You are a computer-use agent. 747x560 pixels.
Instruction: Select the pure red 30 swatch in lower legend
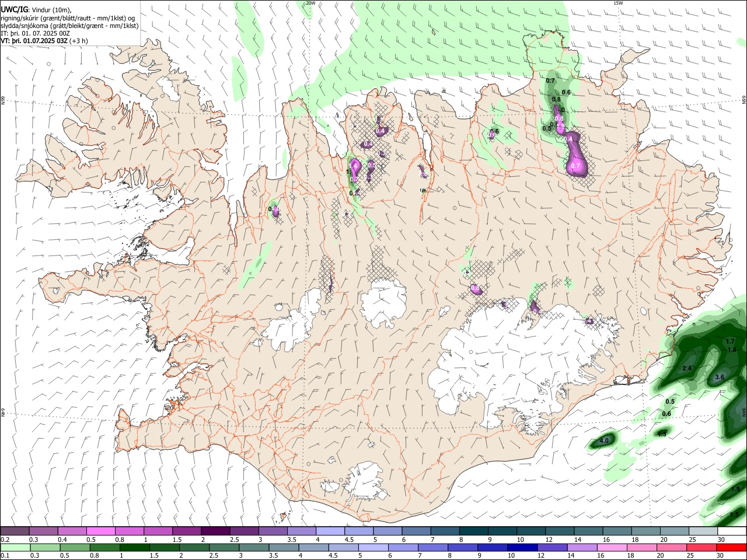point(731,547)
